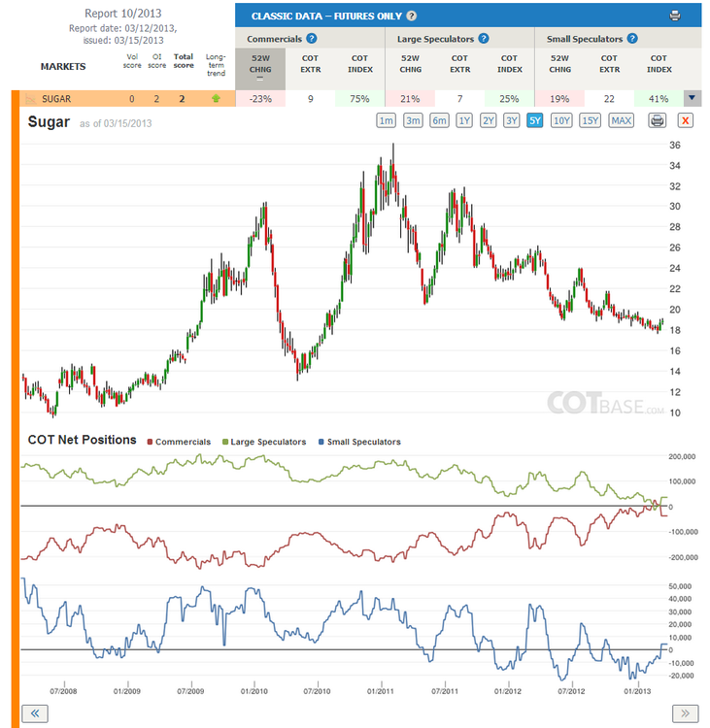Click the Small Speculators COT EXTR value 22

point(609,98)
